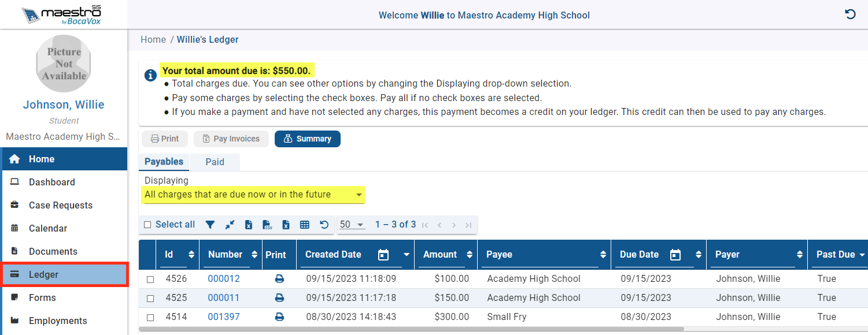868x335 pixels.
Task: Select the checkbox for row Id 4514
Action: pyautogui.click(x=150, y=317)
